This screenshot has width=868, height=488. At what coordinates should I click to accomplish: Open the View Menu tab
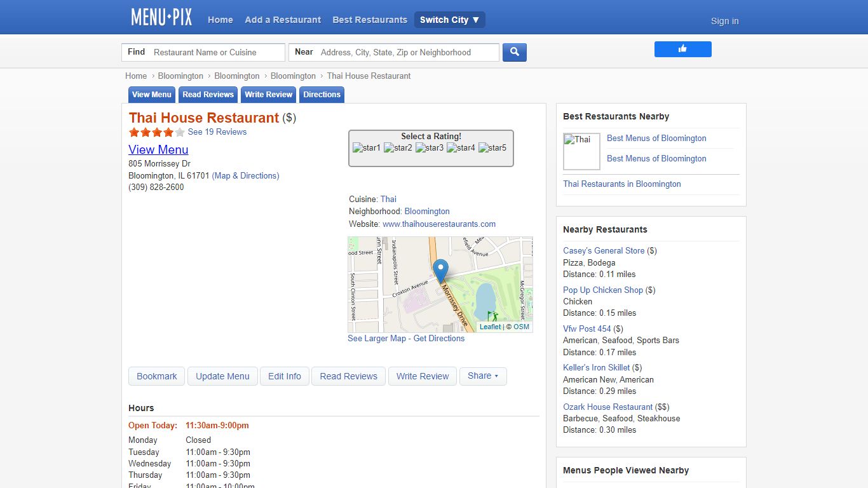click(x=151, y=95)
